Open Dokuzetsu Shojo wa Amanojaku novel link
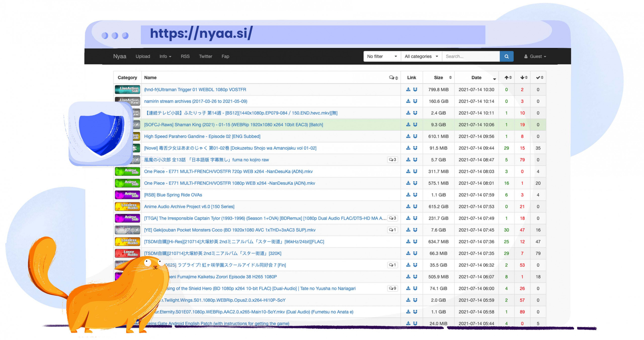 230,148
